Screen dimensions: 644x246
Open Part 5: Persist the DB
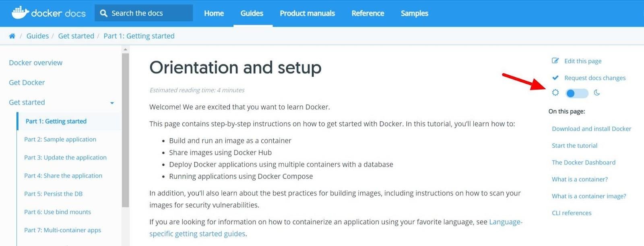point(53,194)
